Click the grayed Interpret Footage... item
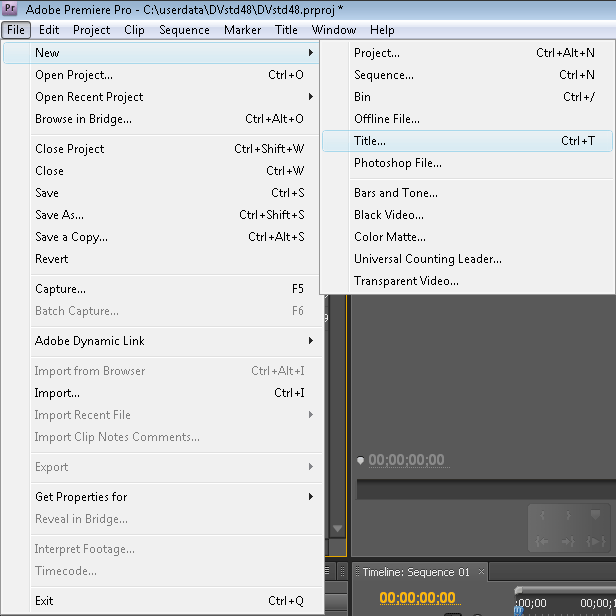 pyautogui.click(x=161, y=549)
